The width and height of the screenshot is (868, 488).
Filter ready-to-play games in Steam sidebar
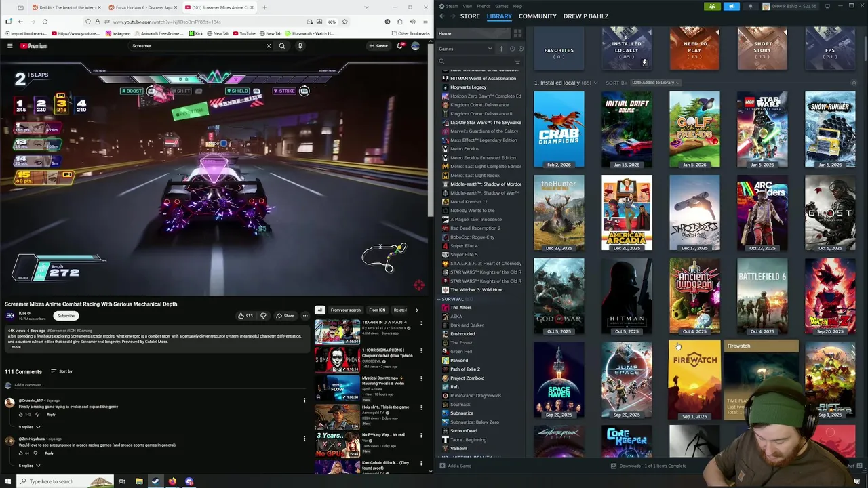[521, 49]
